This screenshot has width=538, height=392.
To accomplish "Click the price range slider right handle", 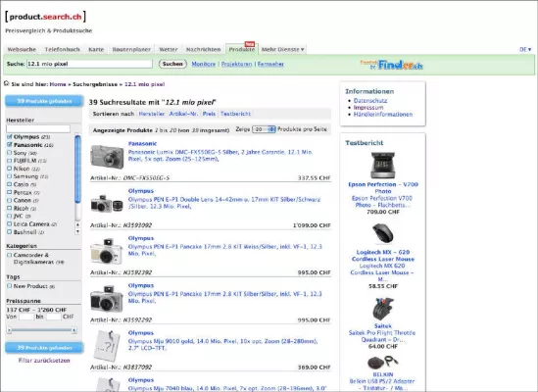I will click(74, 330).
